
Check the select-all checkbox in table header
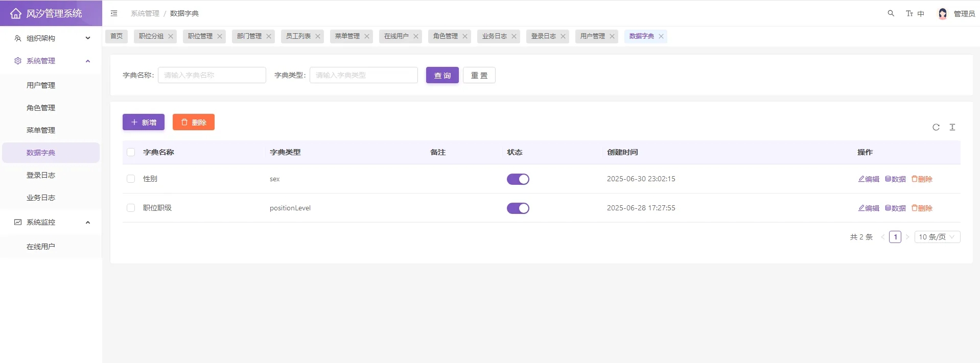131,152
